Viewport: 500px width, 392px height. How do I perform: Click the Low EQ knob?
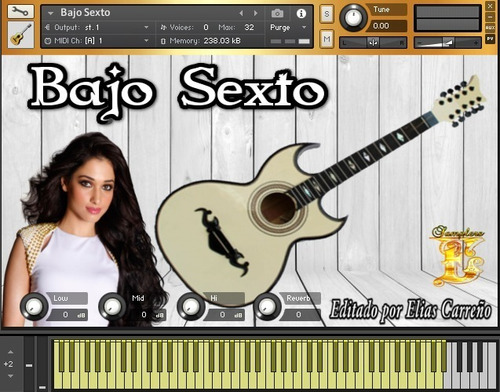tap(34, 306)
